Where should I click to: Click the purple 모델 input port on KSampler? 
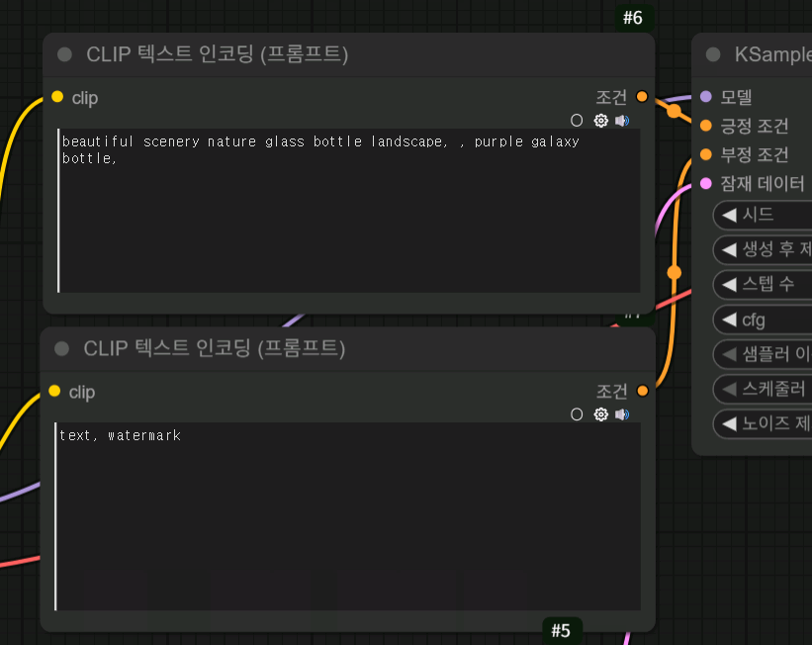click(705, 97)
